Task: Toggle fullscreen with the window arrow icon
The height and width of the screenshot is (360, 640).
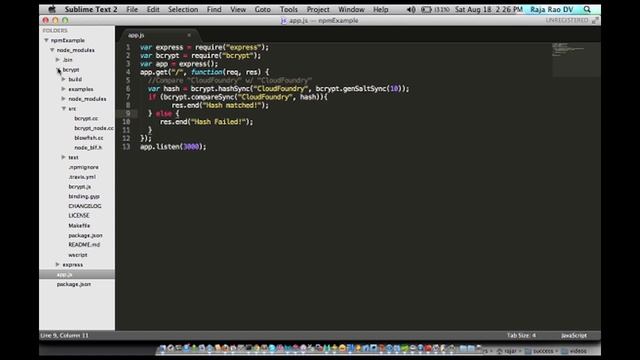Action: coord(595,20)
